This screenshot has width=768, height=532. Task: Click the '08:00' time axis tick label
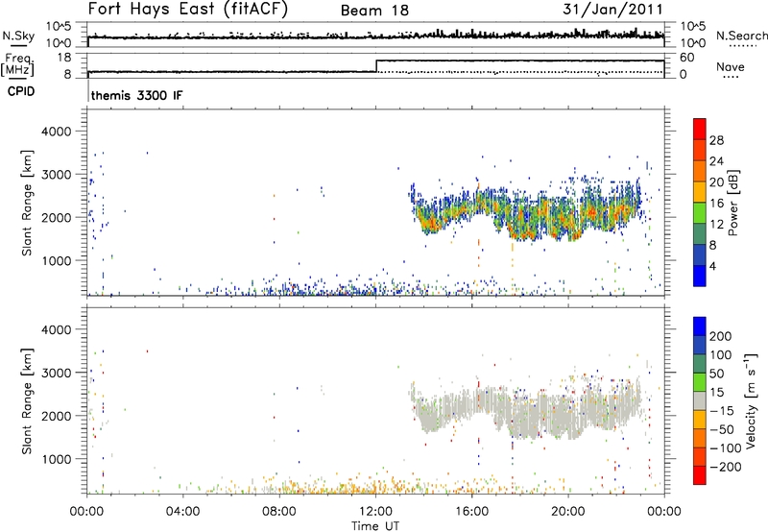[x=279, y=512]
